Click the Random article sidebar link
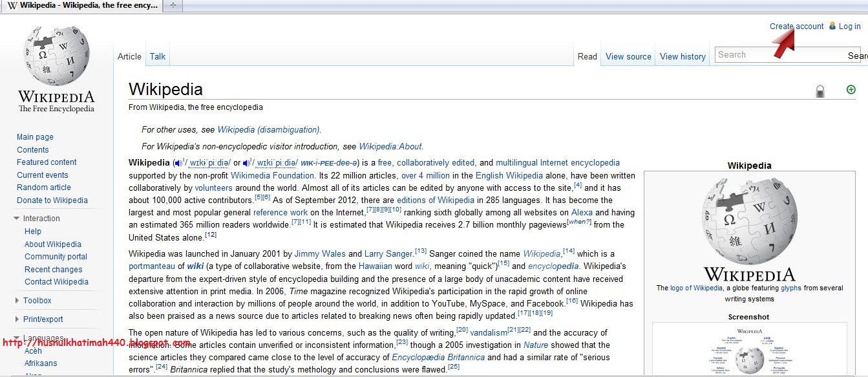 click(43, 188)
